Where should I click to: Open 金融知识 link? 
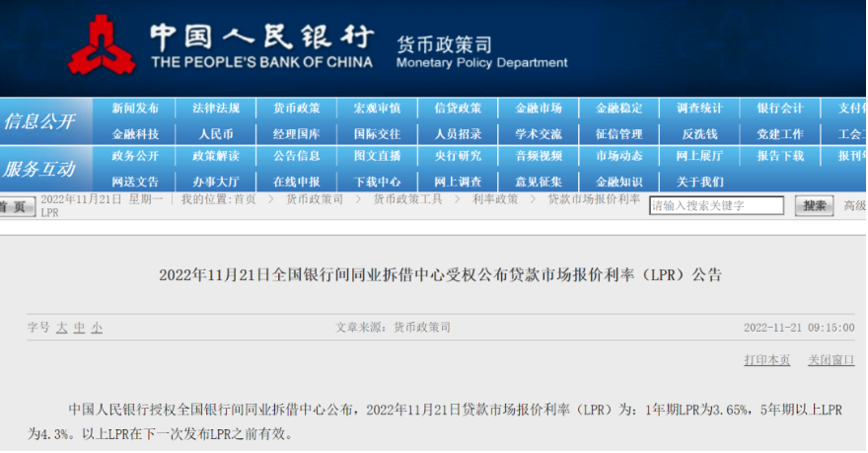[618, 183]
